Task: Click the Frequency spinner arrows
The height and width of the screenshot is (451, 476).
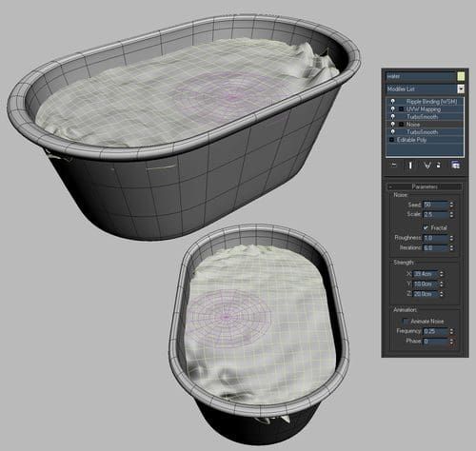Action: (451, 331)
